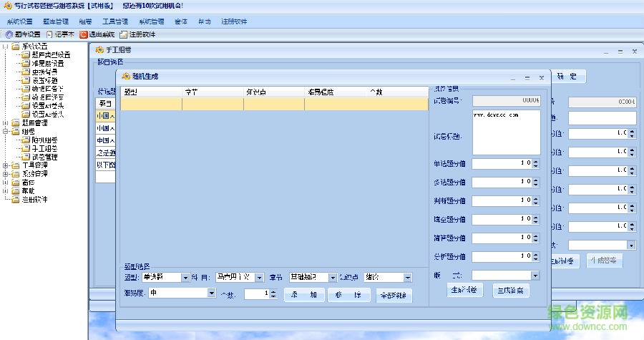
Task: Select 手工组卷 folder icon in tree
Action: click(25, 148)
